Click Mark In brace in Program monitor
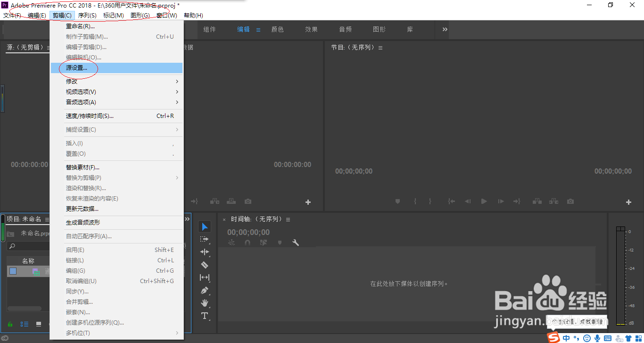The height and width of the screenshot is (343, 644). (415, 201)
